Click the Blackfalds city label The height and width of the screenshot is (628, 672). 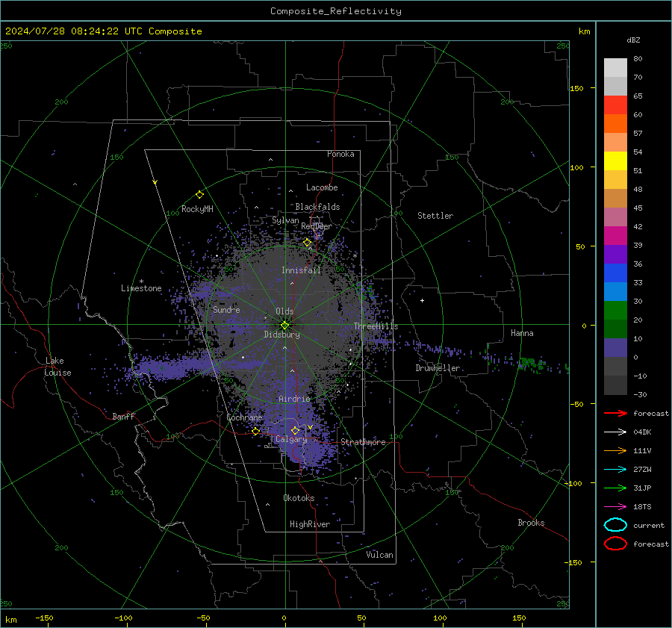click(x=317, y=207)
